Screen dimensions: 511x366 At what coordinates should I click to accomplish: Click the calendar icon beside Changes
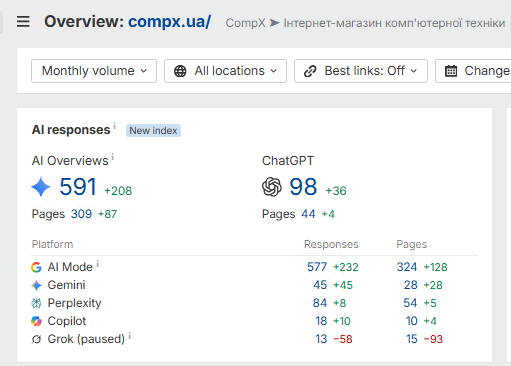(x=451, y=71)
